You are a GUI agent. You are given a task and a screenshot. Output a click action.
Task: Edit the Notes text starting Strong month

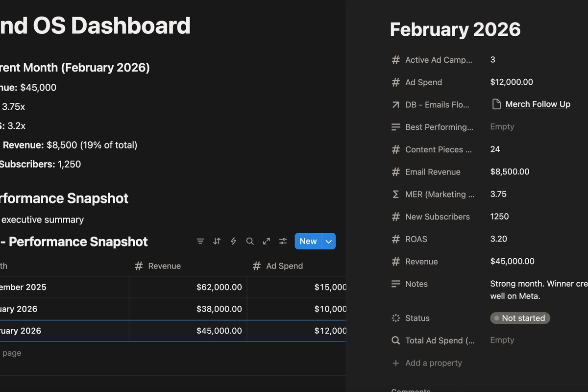[x=539, y=290]
